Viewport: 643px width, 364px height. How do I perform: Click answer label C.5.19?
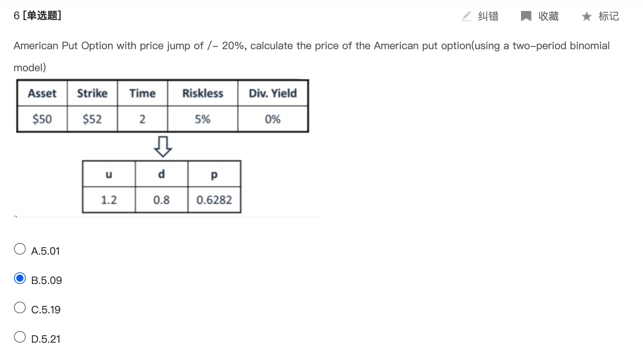(46, 310)
